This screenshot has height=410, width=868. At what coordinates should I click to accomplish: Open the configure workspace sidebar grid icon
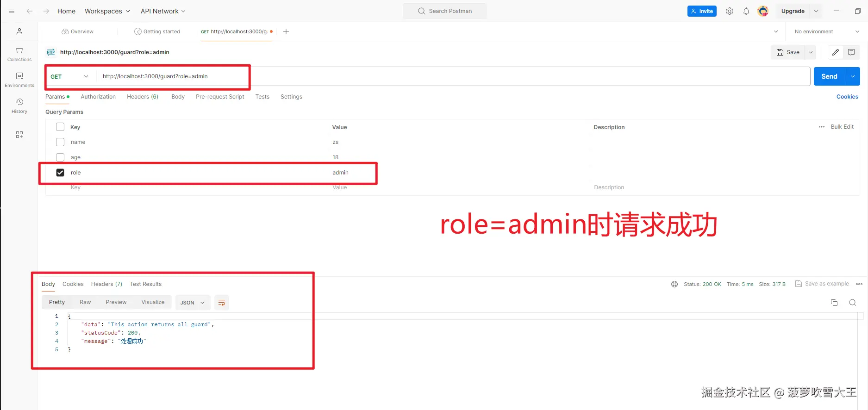19,135
